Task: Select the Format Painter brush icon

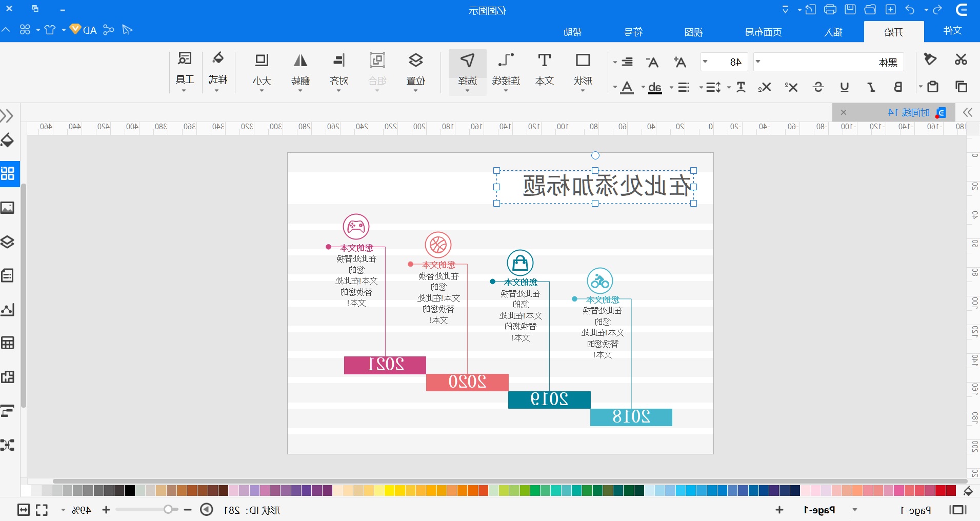Action: (x=930, y=59)
